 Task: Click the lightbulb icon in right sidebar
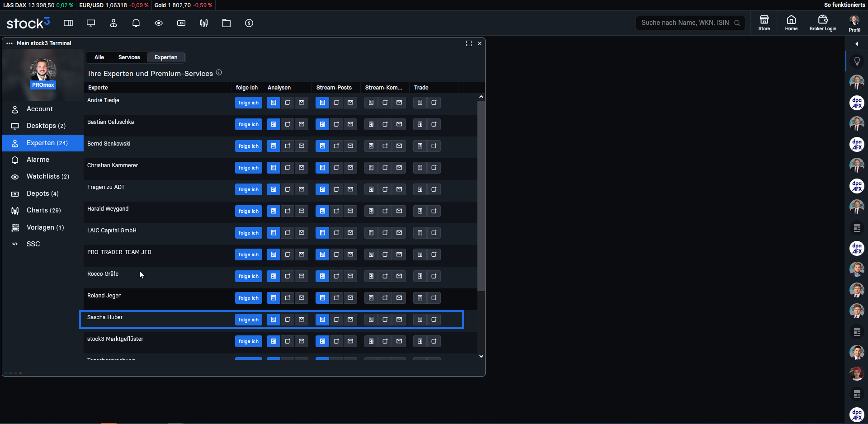(857, 61)
